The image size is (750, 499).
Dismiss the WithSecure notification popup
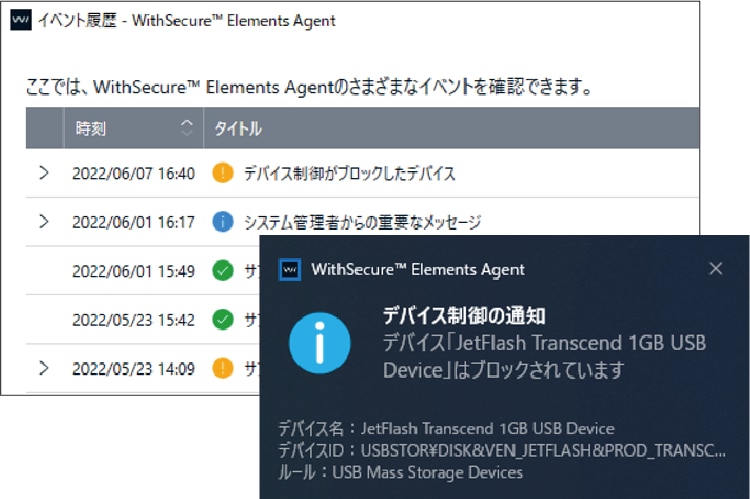(715, 268)
